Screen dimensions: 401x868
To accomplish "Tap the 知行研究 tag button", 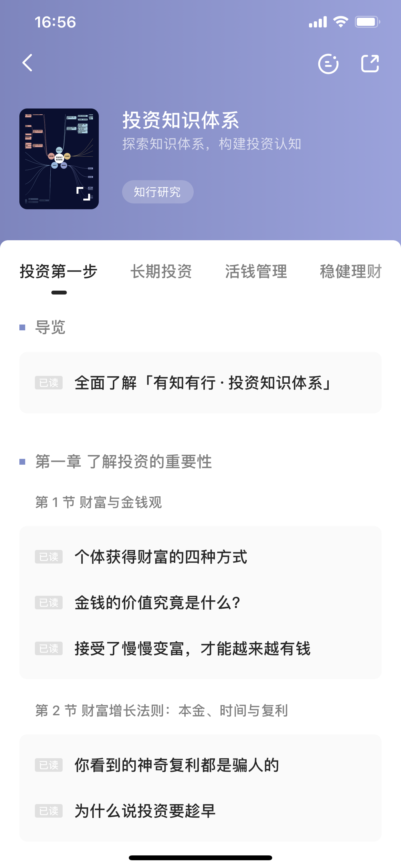I will click(157, 192).
